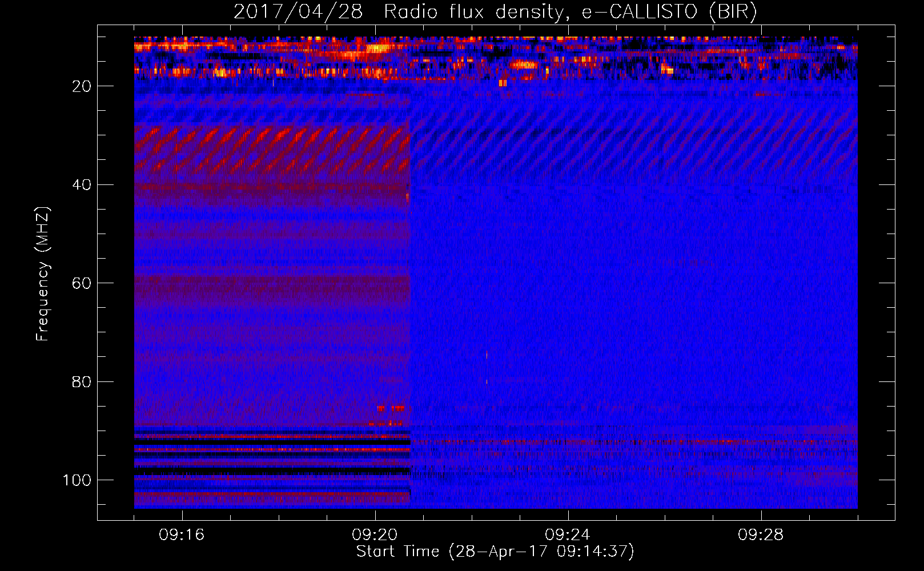Click the 100 MHz frequency tick label
Screen dimensions: 924x571
78,480
